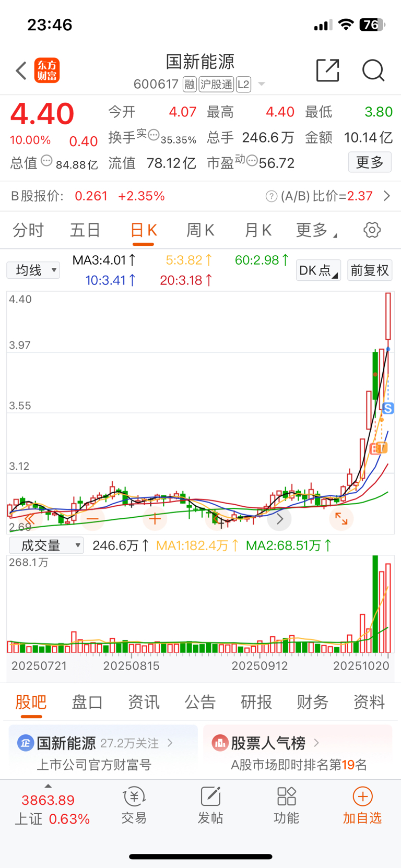Tap the MA3:4.01 moving average label

point(104,260)
